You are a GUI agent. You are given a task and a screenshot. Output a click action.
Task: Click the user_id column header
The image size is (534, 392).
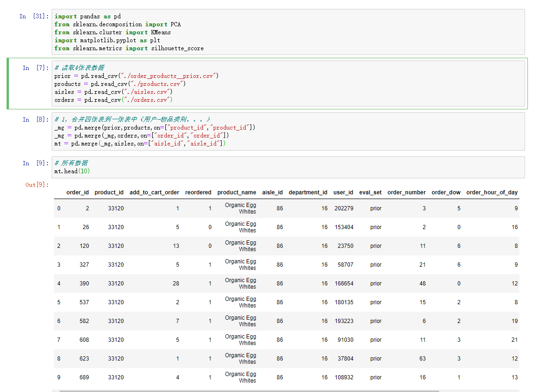point(343,192)
